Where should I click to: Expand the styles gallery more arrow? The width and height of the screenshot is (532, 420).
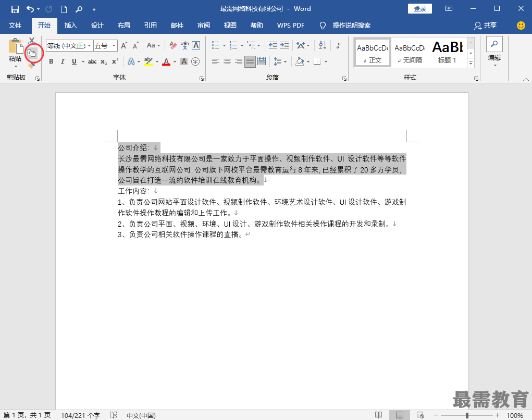[x=471, y=63]
